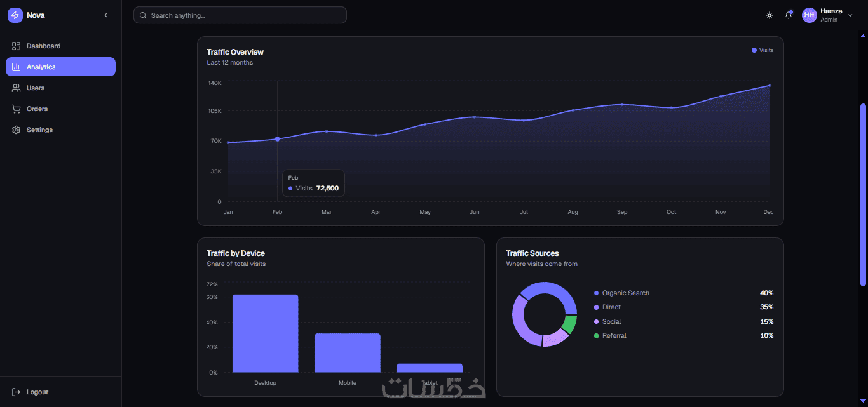Go to the Users section
The height and width of the screenshot is (407, 868).
60,88
